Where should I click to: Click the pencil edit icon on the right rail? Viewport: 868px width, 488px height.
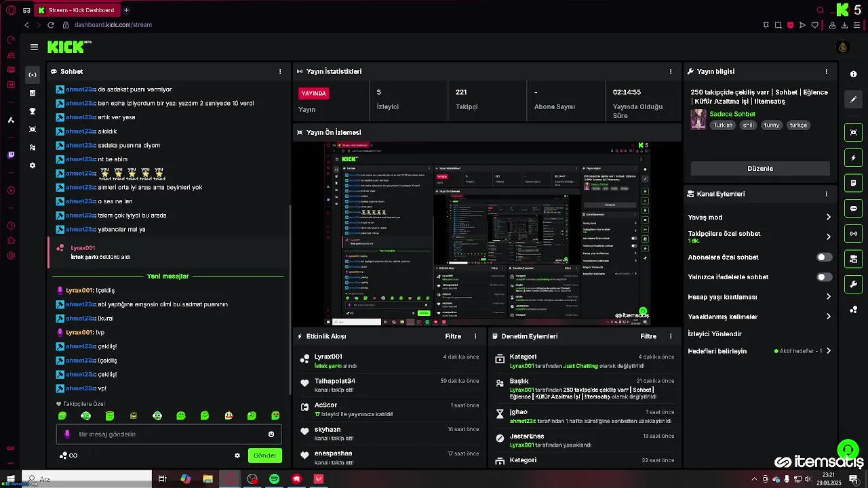853,100
